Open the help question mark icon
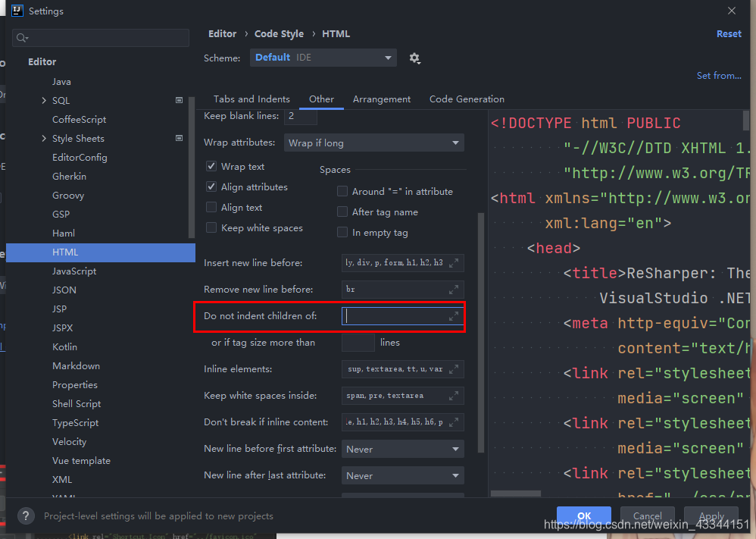 [x=26, y=515]
